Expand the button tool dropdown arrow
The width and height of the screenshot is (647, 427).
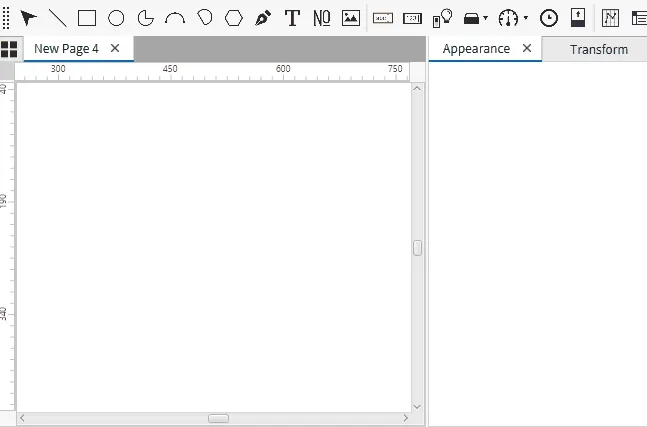[485, 18]
